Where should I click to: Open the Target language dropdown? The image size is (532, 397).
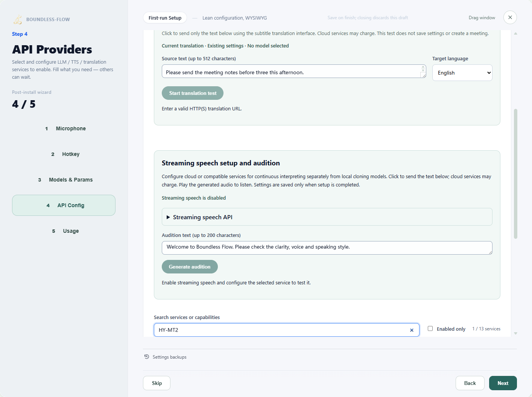(x=462, y=73)
